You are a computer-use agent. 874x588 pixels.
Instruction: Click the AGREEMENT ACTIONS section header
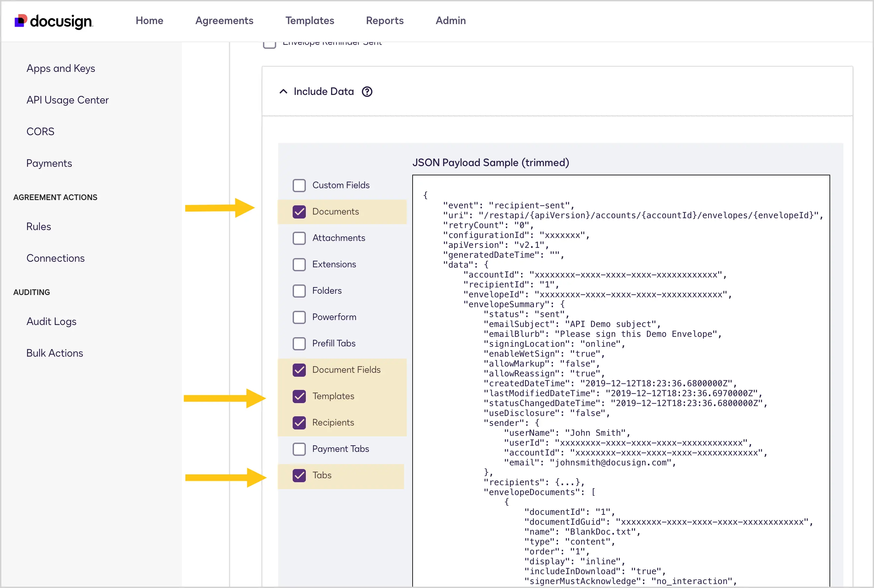55,197
